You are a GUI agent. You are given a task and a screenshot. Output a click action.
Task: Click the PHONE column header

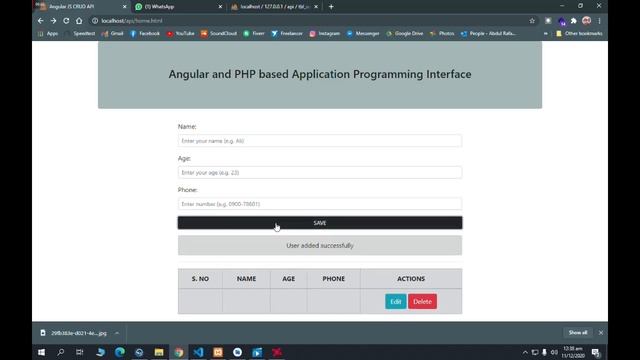coord(334,279)
